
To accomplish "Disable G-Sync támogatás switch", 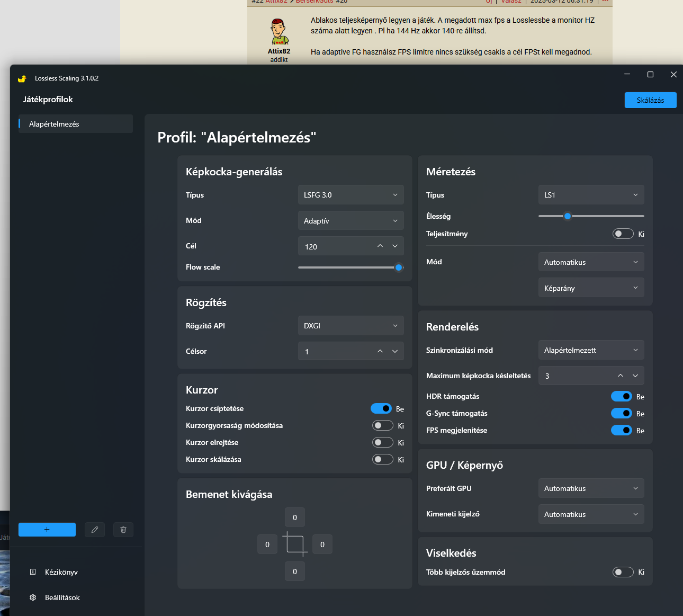I will (x=622, y=413).
